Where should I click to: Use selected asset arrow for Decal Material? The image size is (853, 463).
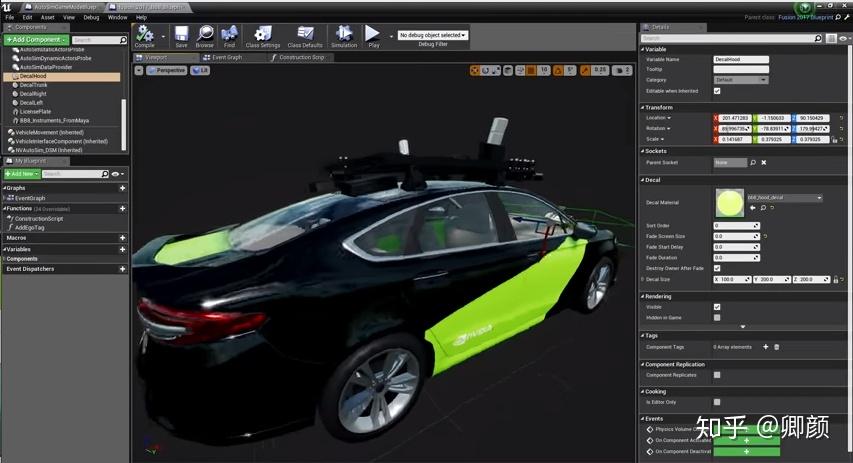click(752, 208)
